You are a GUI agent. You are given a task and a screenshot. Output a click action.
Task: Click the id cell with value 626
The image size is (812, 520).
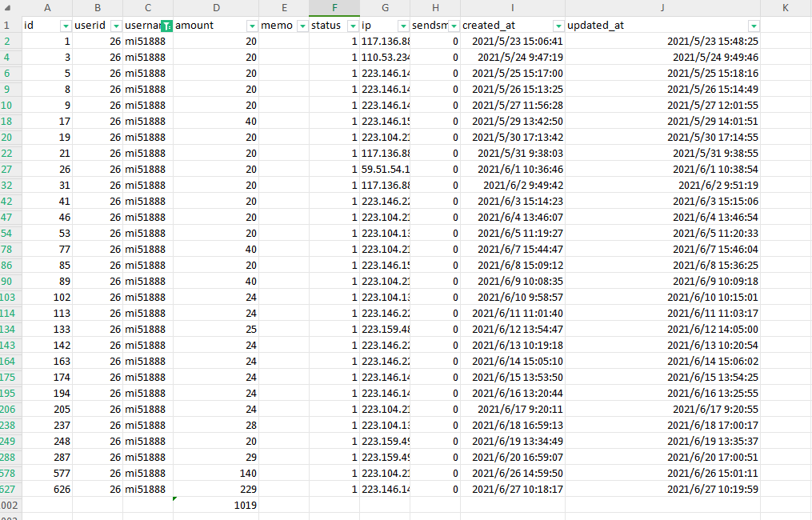coord(47,490)
